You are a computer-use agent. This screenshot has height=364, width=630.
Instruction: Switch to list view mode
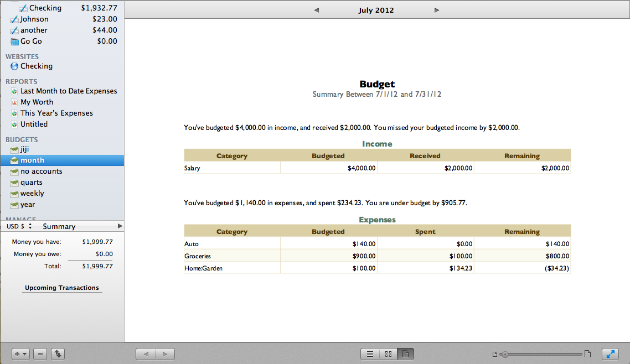370,354
